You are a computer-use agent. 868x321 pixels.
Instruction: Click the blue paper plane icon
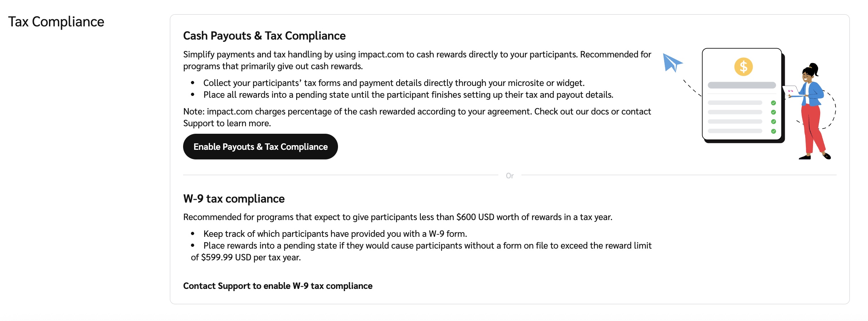[672, 62]
